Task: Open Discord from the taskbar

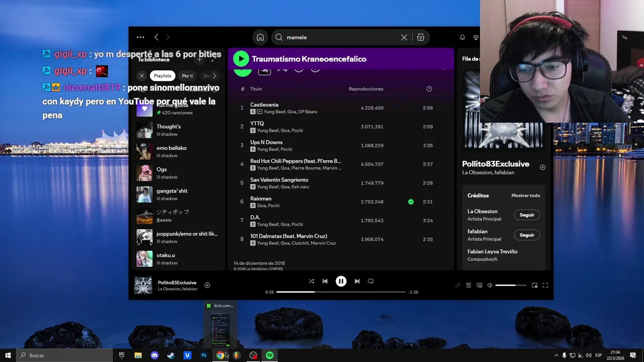Action: click(x=154, y=355)
